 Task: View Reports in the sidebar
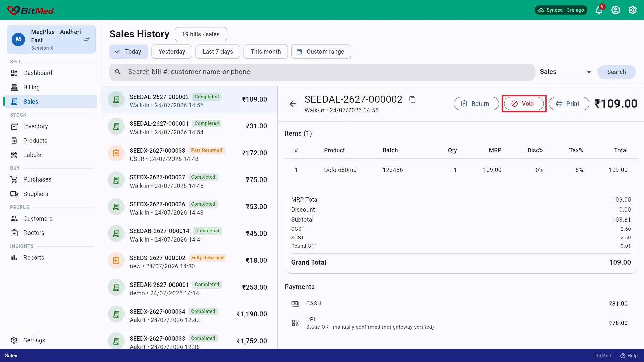point(50,258)
